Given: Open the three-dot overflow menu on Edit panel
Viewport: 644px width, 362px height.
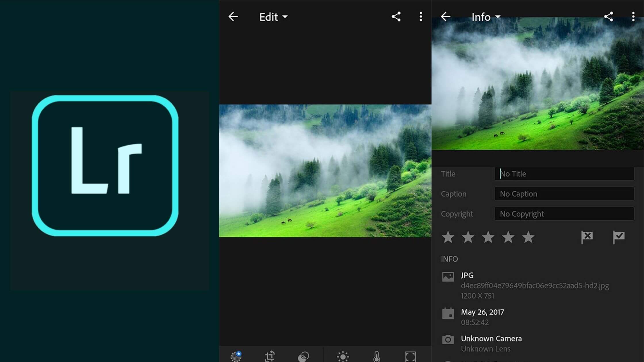Looking at the screenshot, I should tap(421, 16).
